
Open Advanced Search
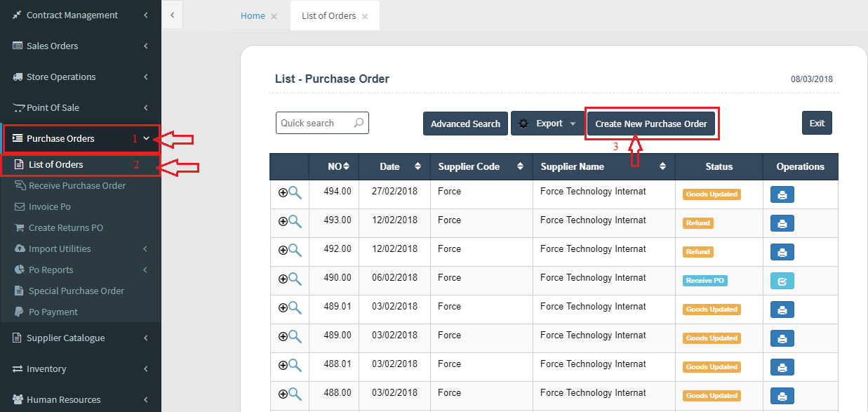click(465, 124)
